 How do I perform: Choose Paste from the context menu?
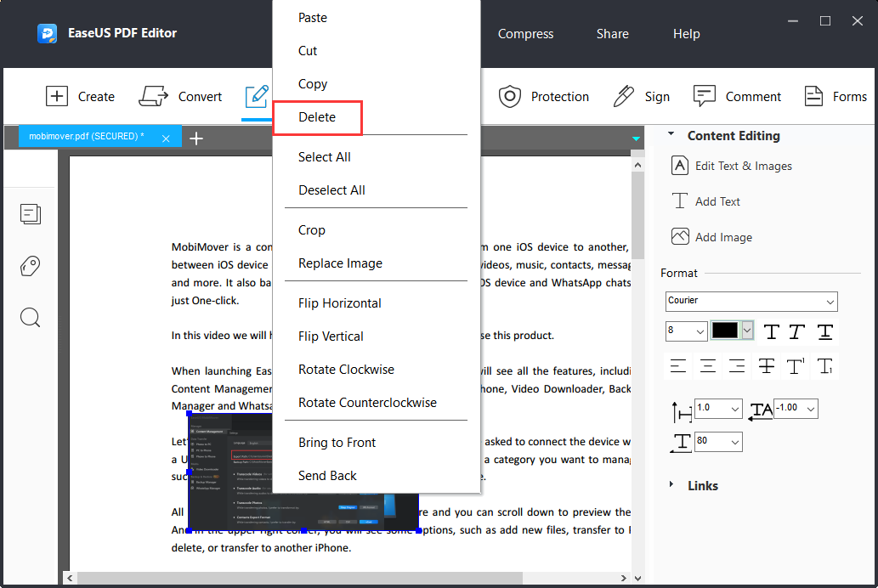pos(377,17)
